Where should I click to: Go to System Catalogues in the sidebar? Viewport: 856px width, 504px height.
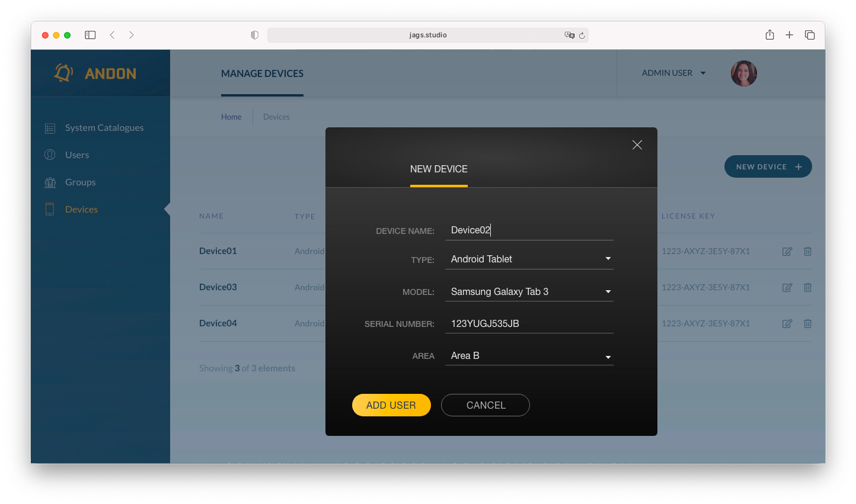pos(104,127)
